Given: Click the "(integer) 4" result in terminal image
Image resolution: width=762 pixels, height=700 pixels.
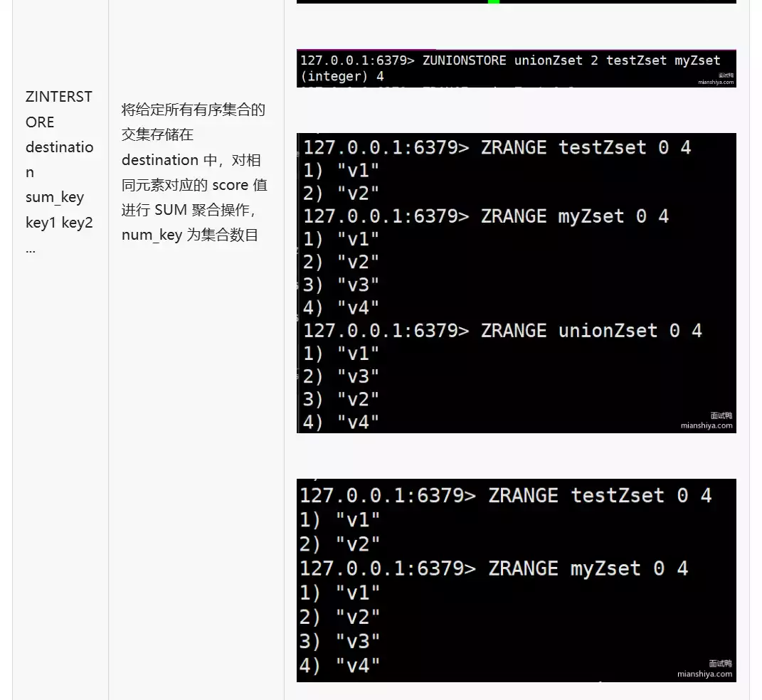Looking at the screenshot, I should (x=342, y=76).
